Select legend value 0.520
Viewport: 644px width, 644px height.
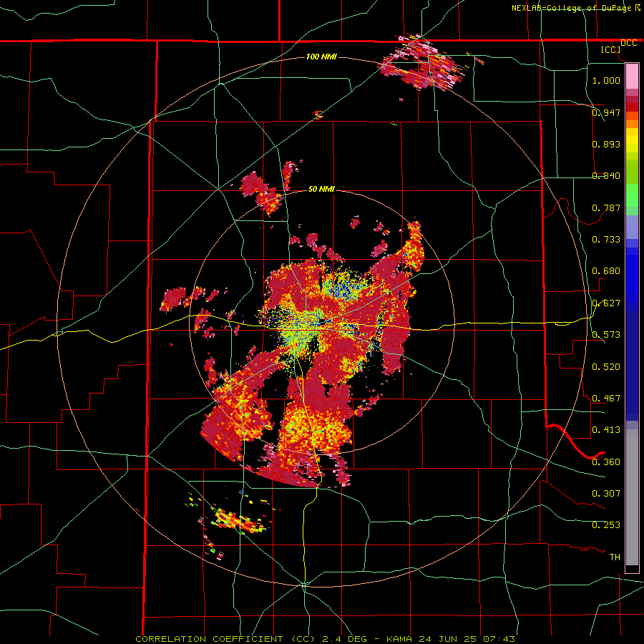[x=606, y=366]
